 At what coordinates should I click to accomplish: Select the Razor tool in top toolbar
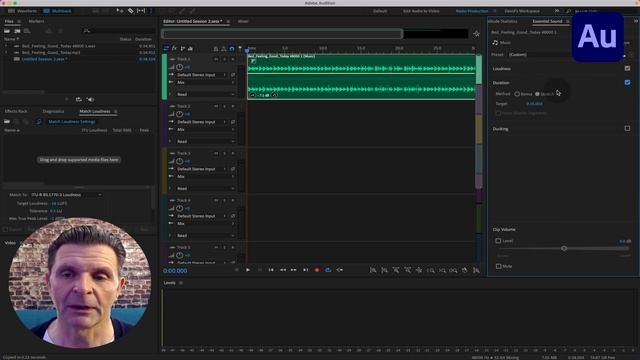point(131,11)
